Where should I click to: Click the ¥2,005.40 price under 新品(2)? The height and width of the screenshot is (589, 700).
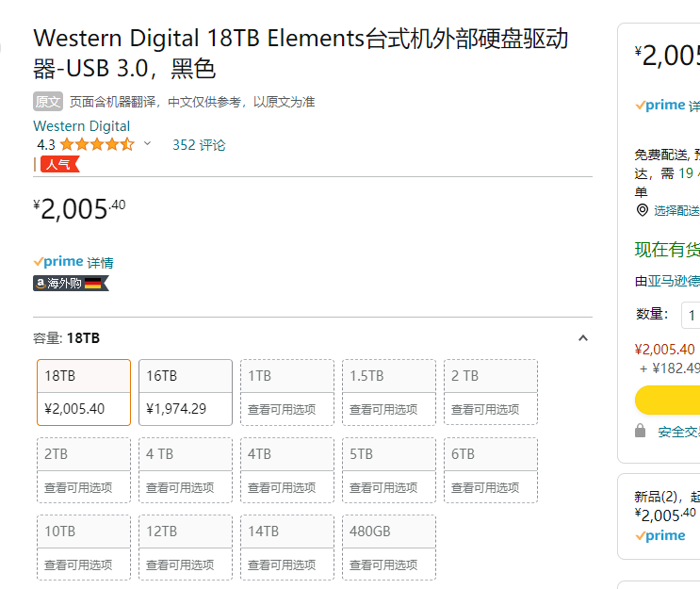665,515
